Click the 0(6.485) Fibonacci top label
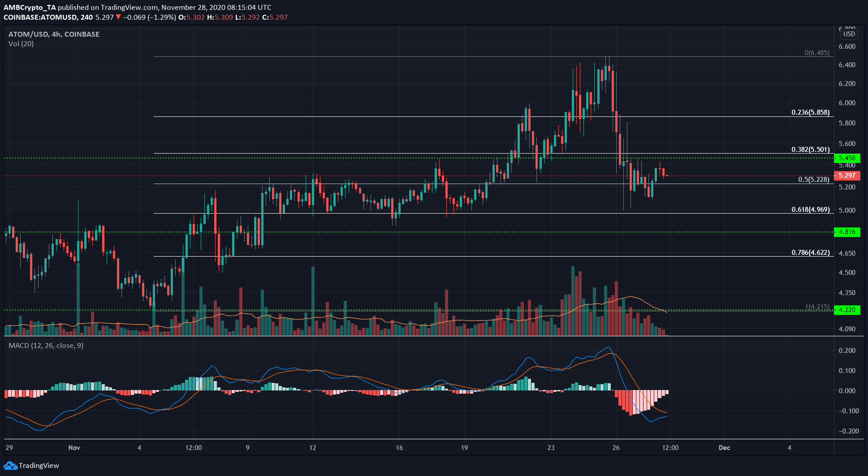The width and height of the screenshot is (868, 476). pos(817,53)
